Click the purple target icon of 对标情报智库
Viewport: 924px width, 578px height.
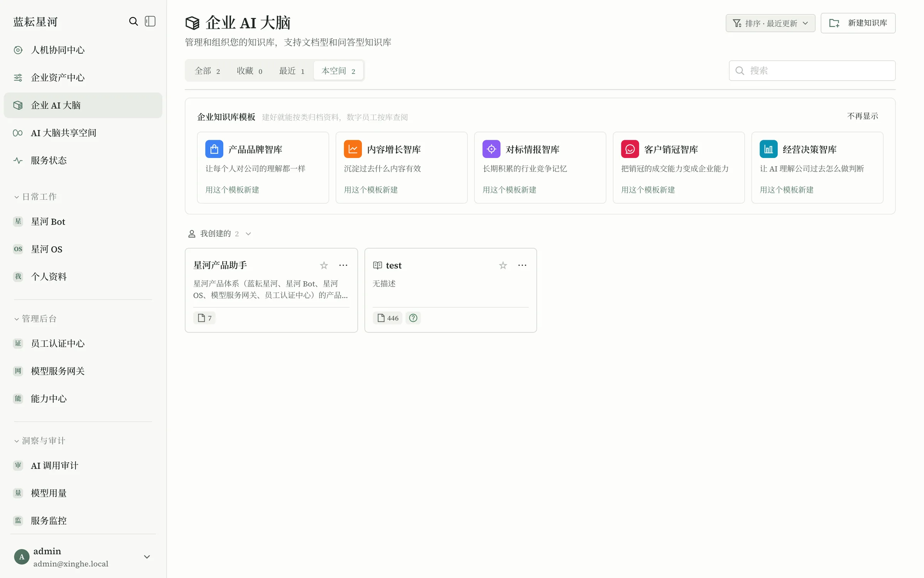491,149
